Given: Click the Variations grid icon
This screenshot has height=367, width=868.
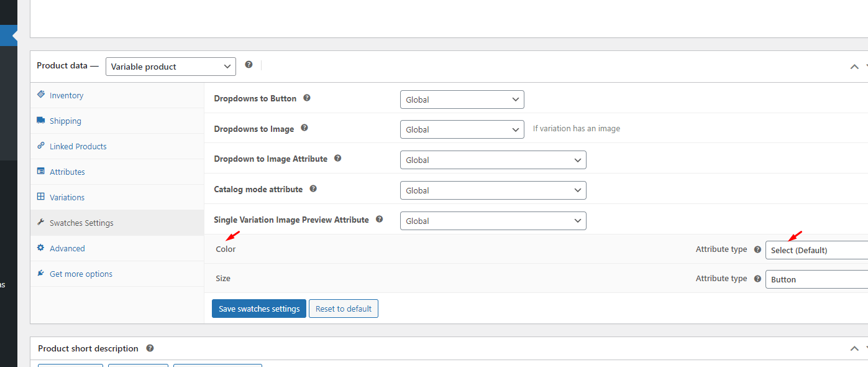Looking at the screenshot, I should pyautogui.click(x=41, y=197).
